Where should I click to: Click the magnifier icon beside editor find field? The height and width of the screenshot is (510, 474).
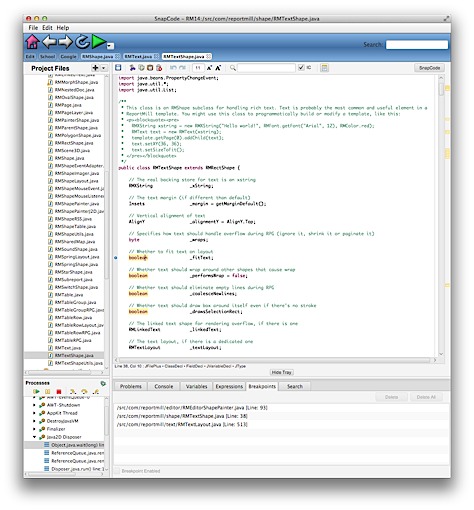233,68
